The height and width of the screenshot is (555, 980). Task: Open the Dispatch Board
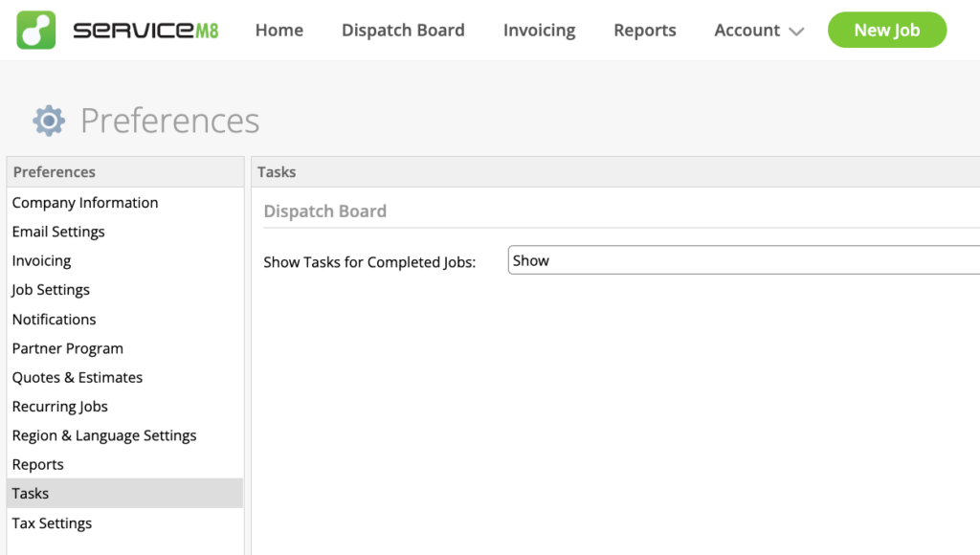coord(403,30)
